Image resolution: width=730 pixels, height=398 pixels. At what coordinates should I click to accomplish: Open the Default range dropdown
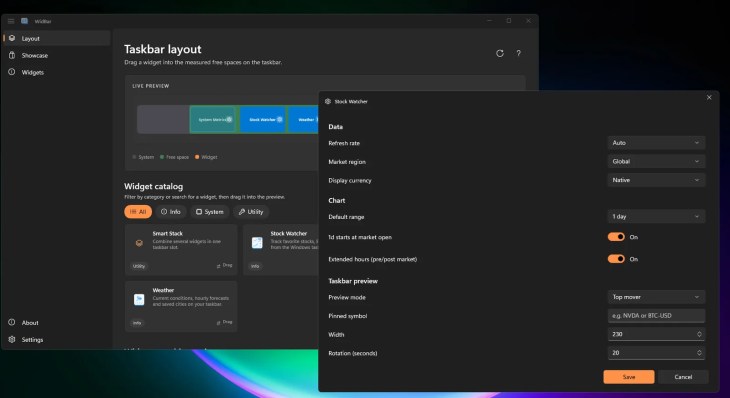[x=656, y=216]
